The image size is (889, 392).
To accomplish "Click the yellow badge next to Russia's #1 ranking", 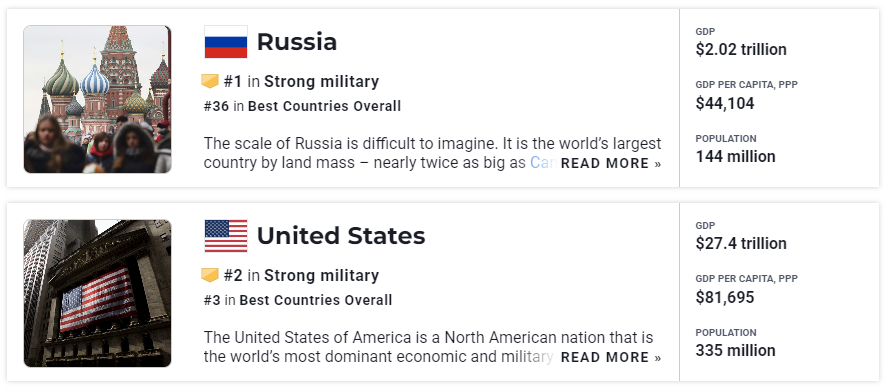I will [x=210, y=82].
